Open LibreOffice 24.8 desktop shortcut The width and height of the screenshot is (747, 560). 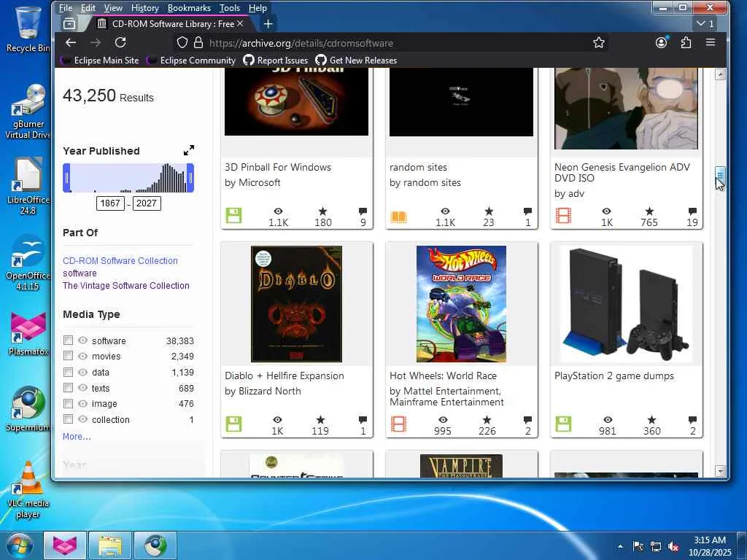pos(28,186)
